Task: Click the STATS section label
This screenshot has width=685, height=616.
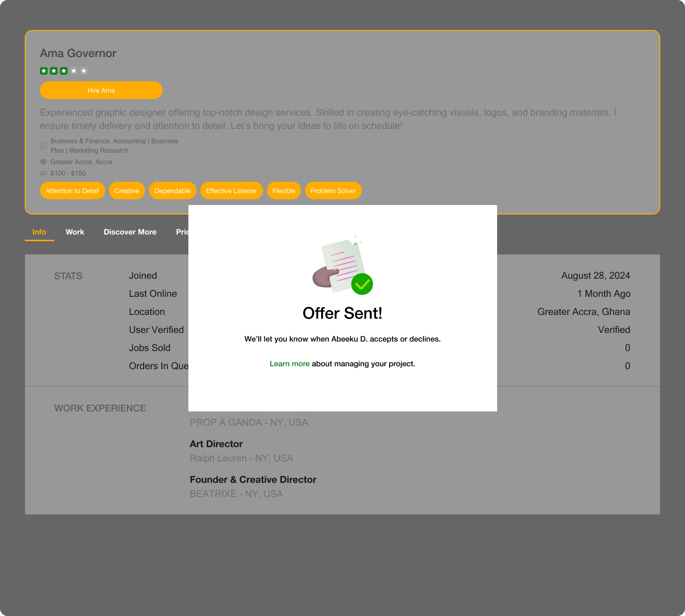Action: [x=68, y=276]
